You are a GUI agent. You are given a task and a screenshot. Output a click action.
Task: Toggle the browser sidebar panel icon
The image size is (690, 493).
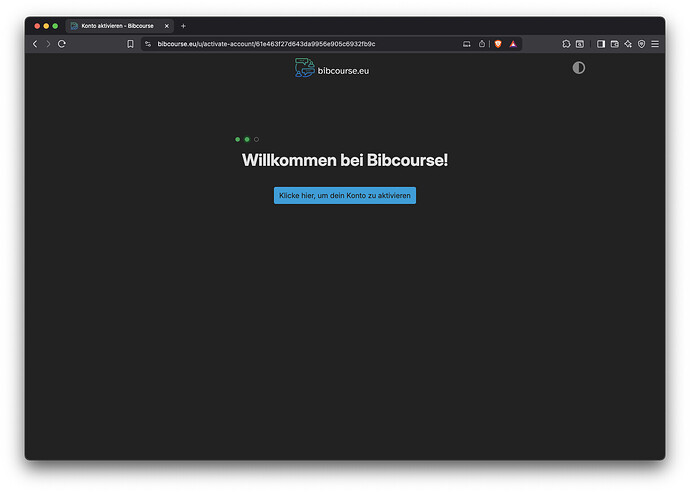coord(601,44)
